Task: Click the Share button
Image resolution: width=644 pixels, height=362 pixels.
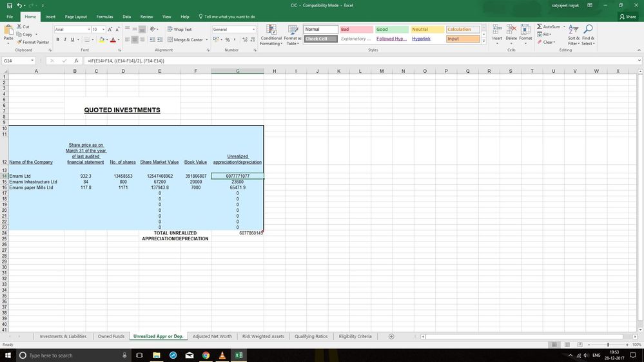Action: (628, 17)
